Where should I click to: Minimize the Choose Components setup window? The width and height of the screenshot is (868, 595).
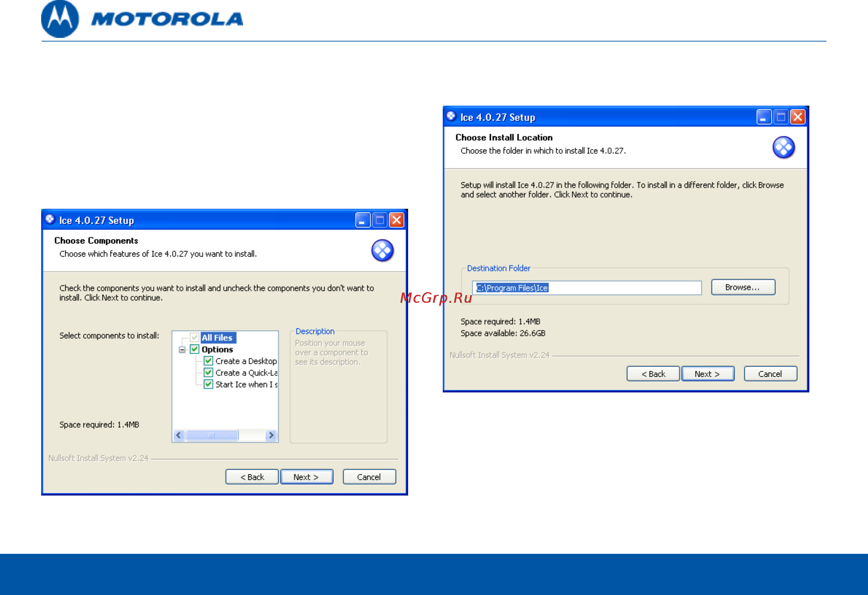[x=363, y=220]
